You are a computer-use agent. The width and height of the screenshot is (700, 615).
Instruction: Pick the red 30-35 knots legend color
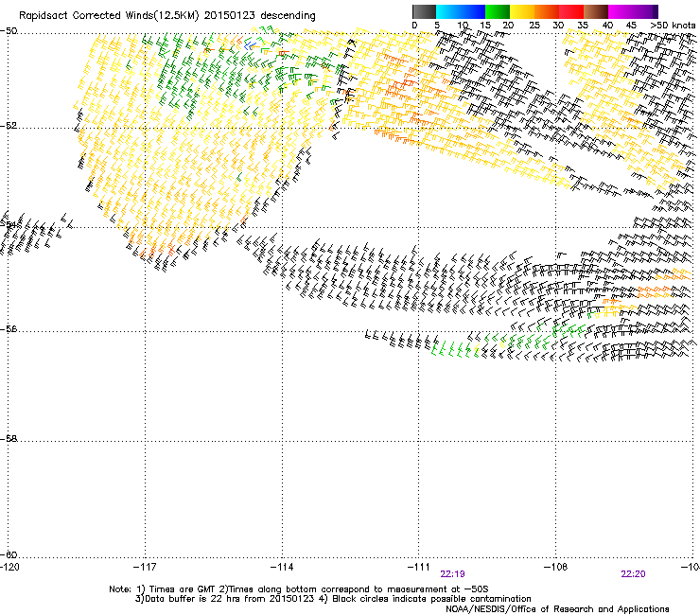[571, 11]
